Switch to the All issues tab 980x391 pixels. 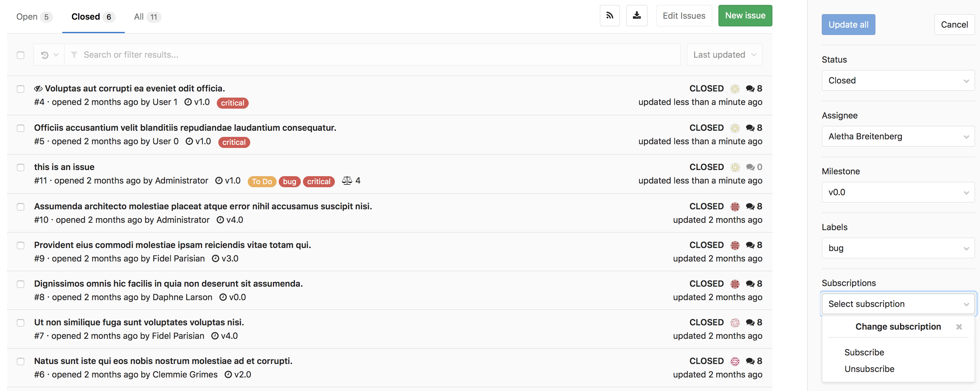(147, 17)
